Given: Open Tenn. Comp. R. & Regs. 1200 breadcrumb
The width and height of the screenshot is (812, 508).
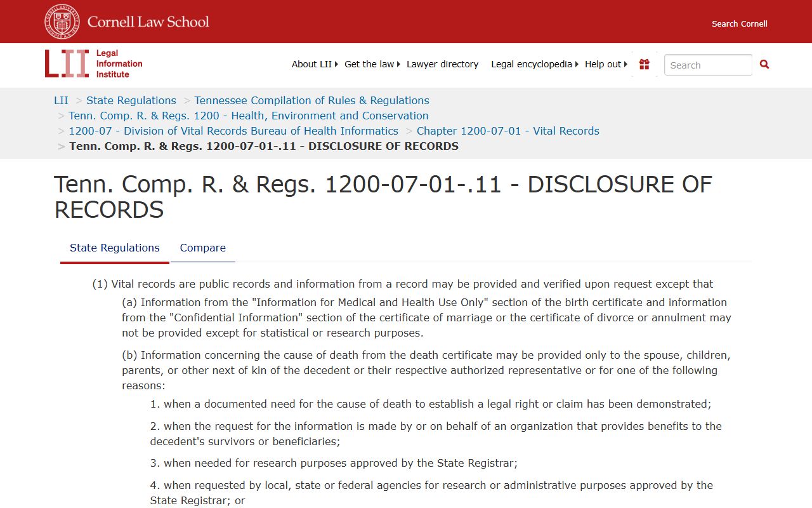Looking at the screenshot, I should tap(249, 116).
